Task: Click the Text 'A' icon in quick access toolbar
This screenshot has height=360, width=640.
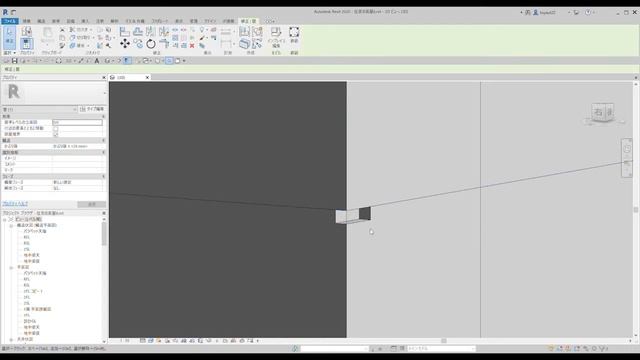Action: (97, 61)
